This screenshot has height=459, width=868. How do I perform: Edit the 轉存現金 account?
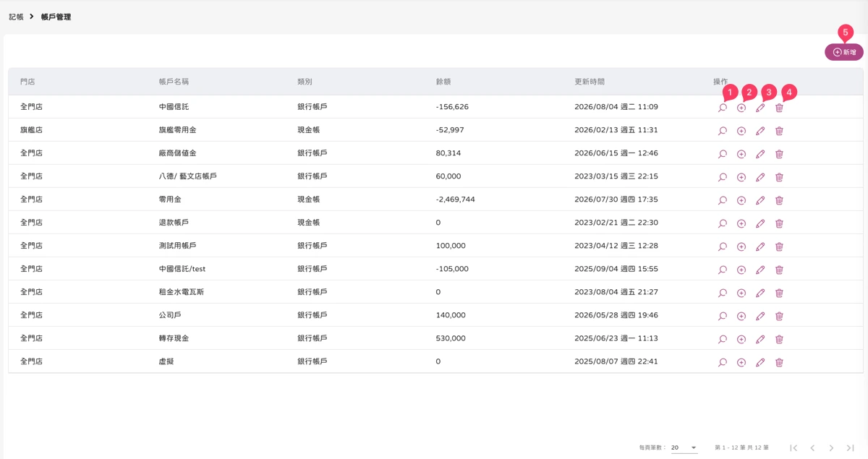760,339
